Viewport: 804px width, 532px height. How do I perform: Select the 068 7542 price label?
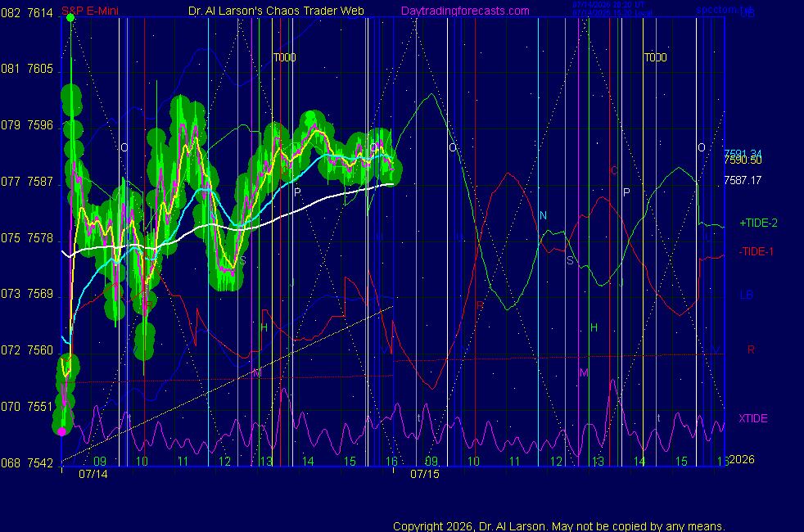point(27,462)
